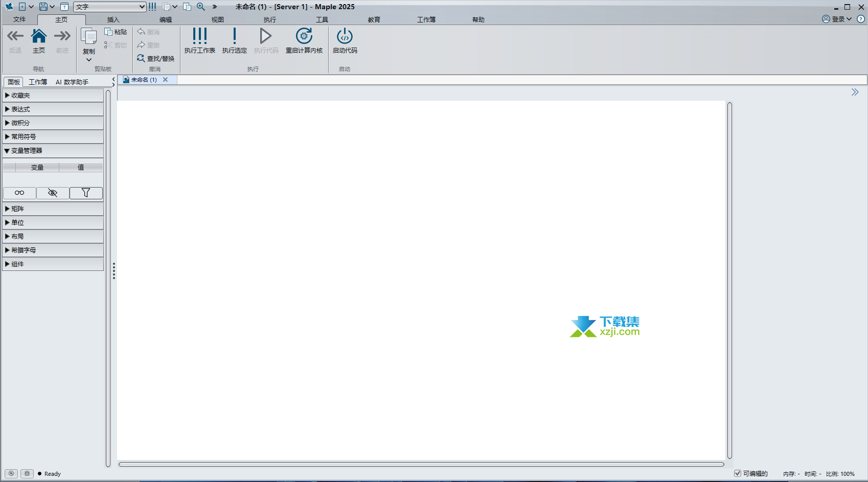Switch to the 执行 ribbon tab
868x482 pixels.
pyautogui.click(x=270, y=19)
